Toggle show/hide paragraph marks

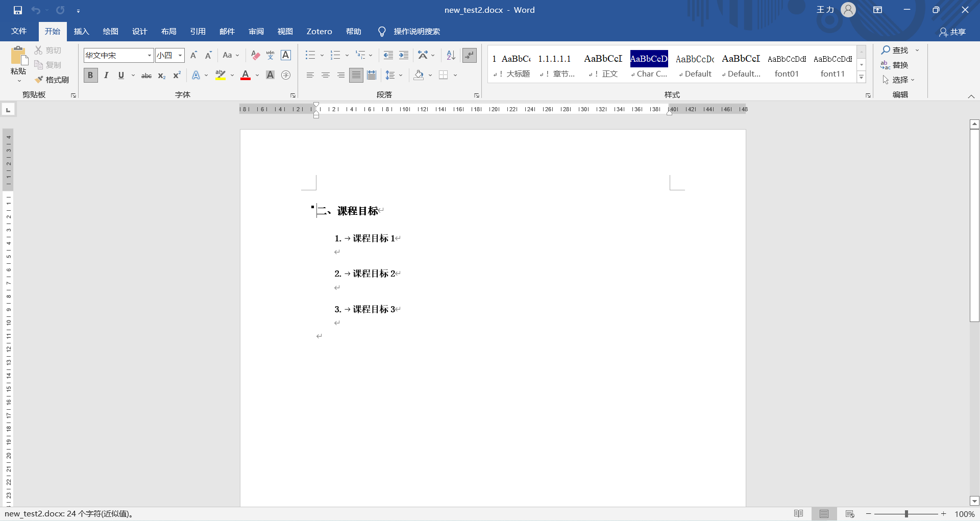click(469, 55)
